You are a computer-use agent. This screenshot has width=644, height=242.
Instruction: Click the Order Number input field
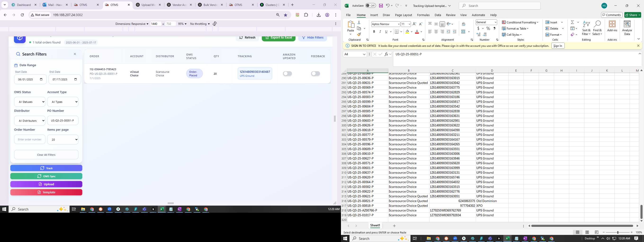point(30,139)
